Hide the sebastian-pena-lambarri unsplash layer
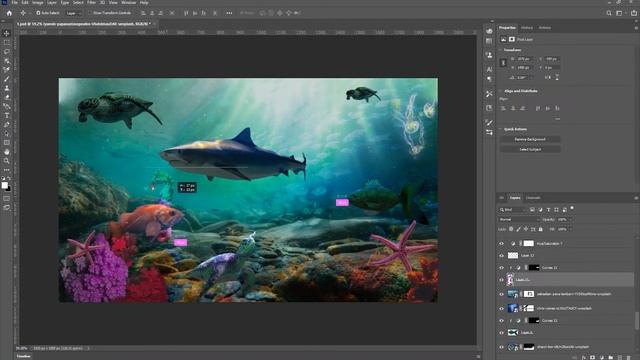640x360 pixels. (x=501, y=294)
